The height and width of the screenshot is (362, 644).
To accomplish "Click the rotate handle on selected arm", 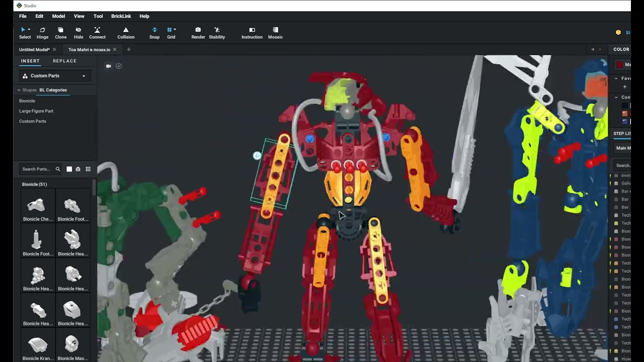I will 257,156.
